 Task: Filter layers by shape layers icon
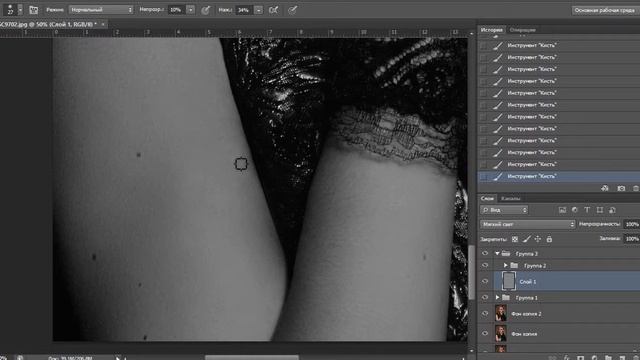point(600,210)
